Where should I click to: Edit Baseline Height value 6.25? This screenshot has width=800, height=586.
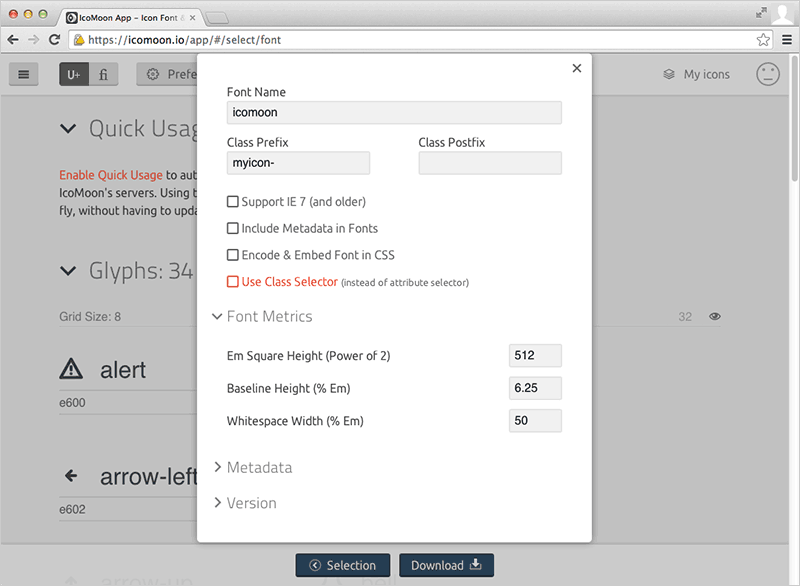pos(535,388)
